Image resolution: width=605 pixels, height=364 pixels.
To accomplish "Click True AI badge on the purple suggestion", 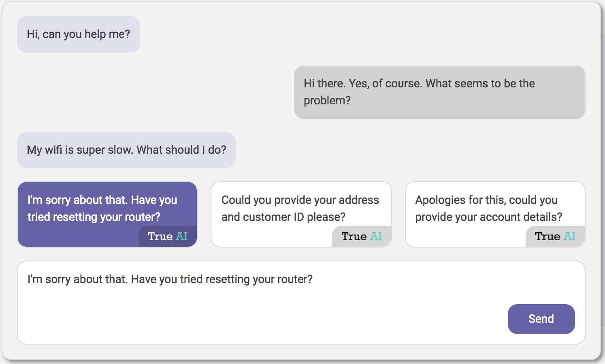I will coord(168,236).
